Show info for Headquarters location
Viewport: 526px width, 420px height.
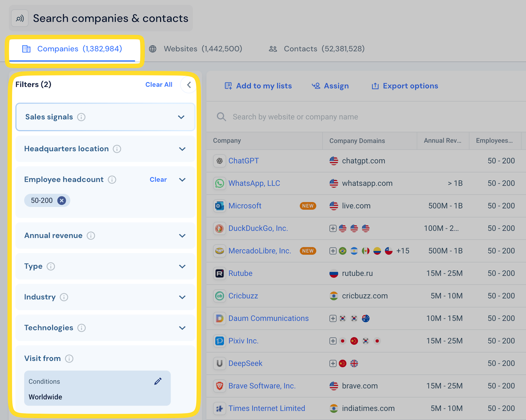click(117, 149)
